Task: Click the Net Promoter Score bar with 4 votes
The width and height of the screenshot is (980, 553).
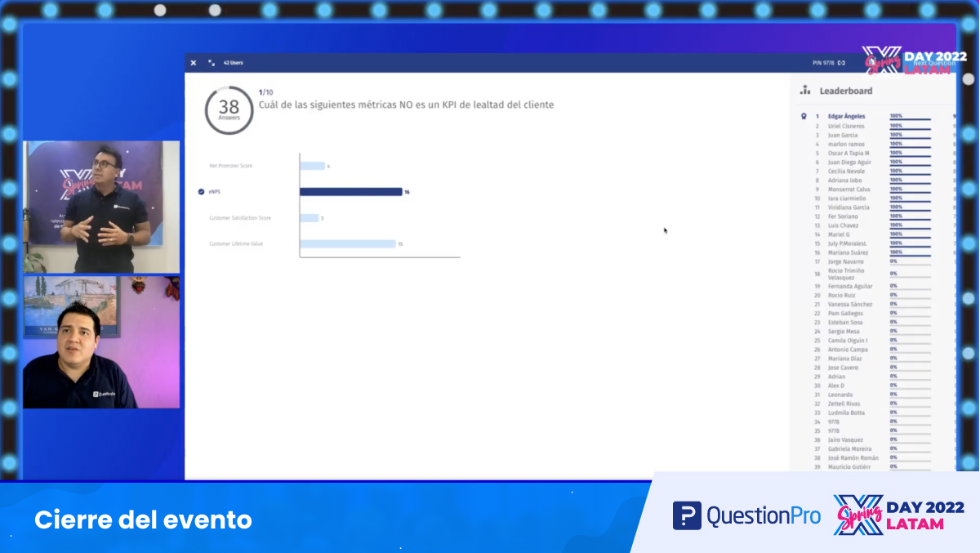Action: click(312, 166)
